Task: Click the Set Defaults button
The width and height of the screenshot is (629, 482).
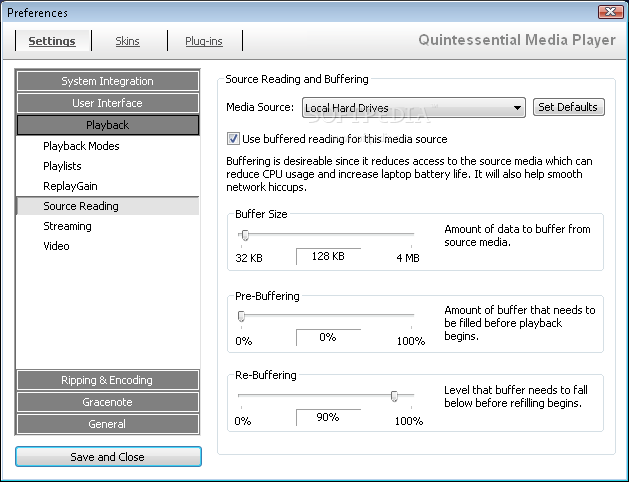Action: [x=568, y=107]
